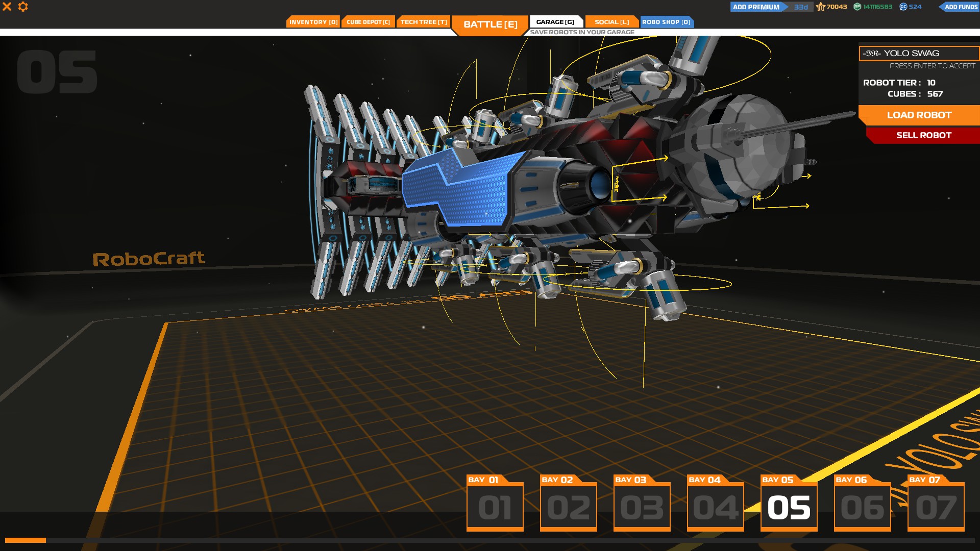Click the tech points star icon
Screen dimensions: 980x551
(820, 7)
